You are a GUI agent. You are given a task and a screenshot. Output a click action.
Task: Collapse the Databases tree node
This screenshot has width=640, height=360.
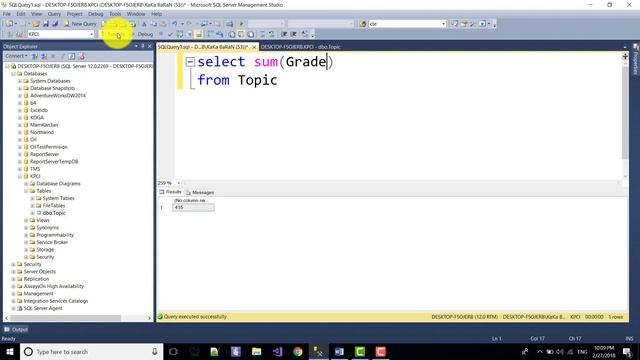(13, 74)
